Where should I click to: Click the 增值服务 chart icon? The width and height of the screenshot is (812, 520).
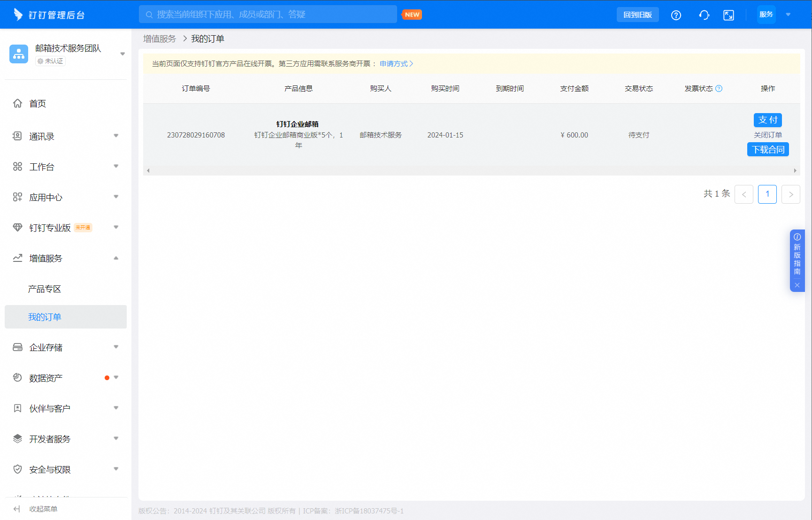tap(17, 258)
